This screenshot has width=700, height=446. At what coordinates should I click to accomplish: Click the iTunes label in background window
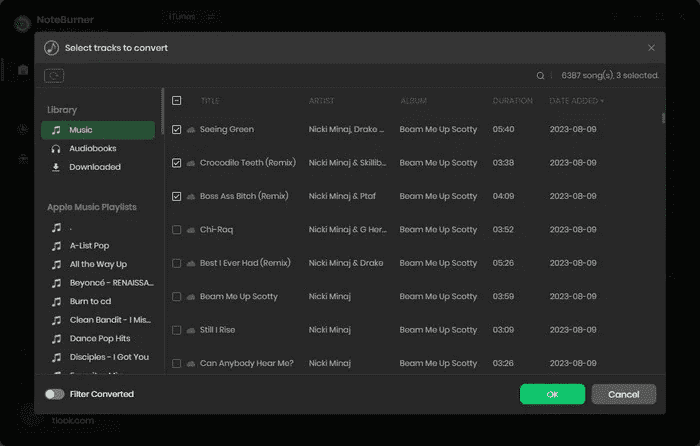(x=182, y=17)
